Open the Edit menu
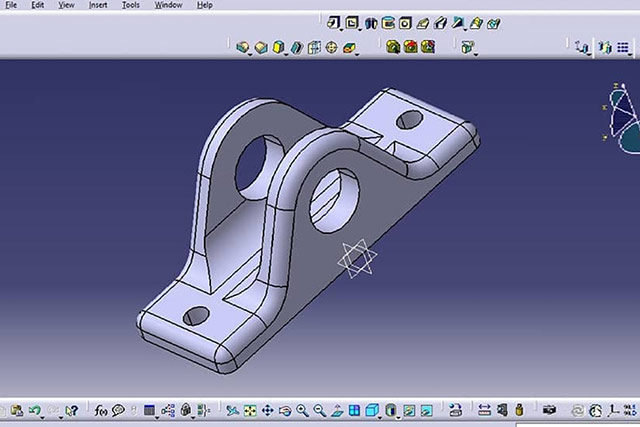The width and height of the screenshot is (640, 427). [38, 5]
